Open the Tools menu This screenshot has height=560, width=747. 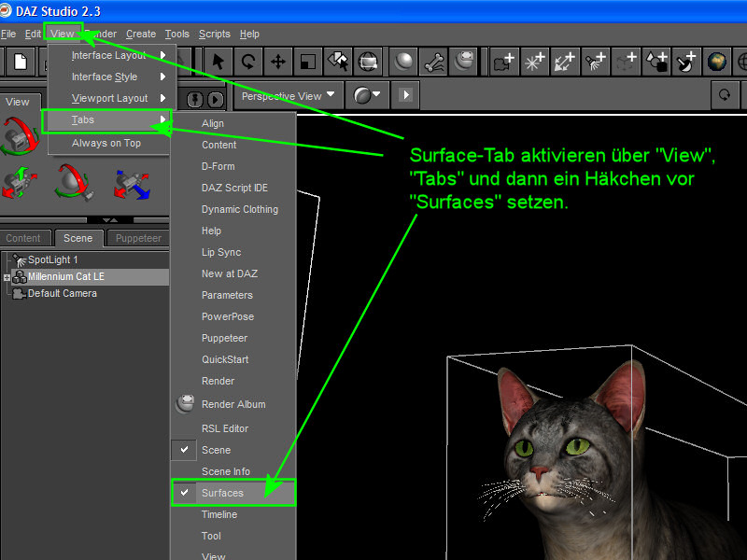point(176,34)
